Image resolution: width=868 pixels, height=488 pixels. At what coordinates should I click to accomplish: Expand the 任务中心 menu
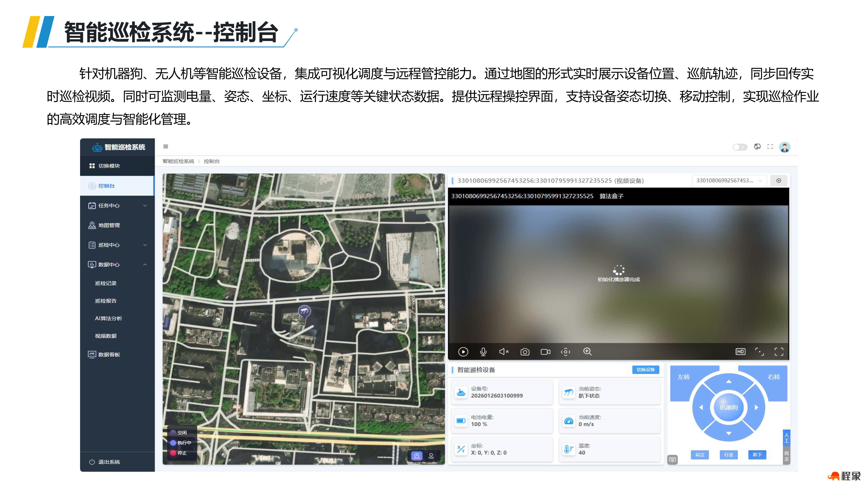pyautogui.click(x=117, y=205)
